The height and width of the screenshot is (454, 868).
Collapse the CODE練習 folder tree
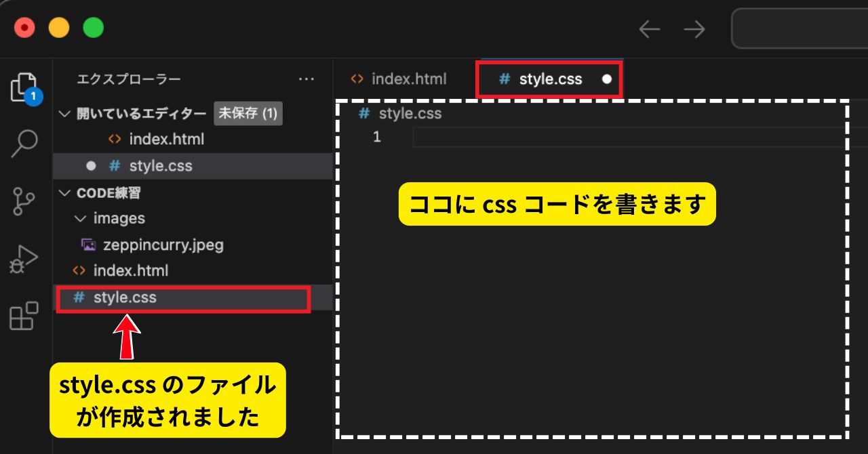(x=65, y=192)
